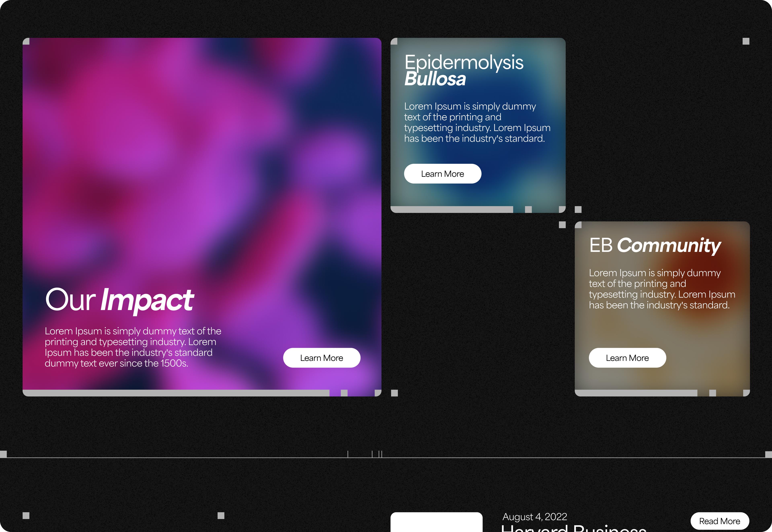Click the white article thumbnail at bottom
The image size is (772, 532).
click(x=436, y=523)
